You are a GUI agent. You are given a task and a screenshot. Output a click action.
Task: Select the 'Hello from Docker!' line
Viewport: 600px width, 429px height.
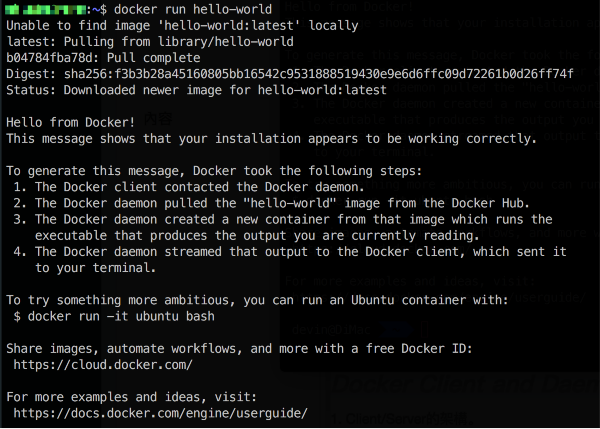[x=70, y=122]
